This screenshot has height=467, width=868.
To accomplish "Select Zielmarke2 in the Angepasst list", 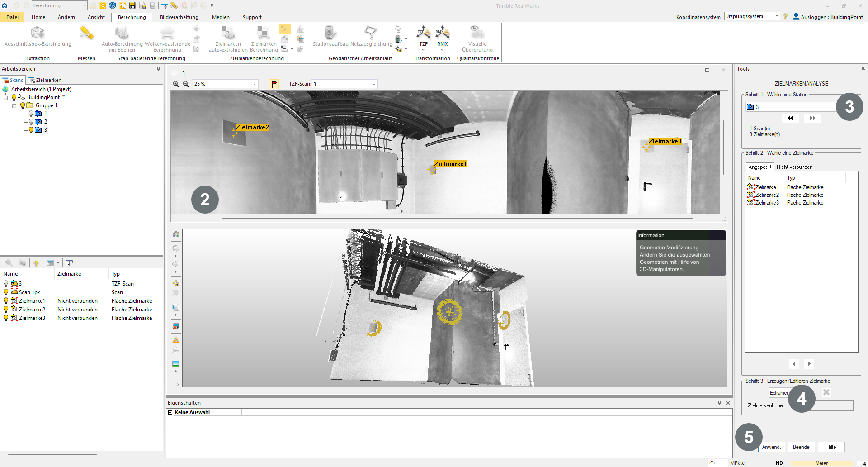I will tap(767, 195).
